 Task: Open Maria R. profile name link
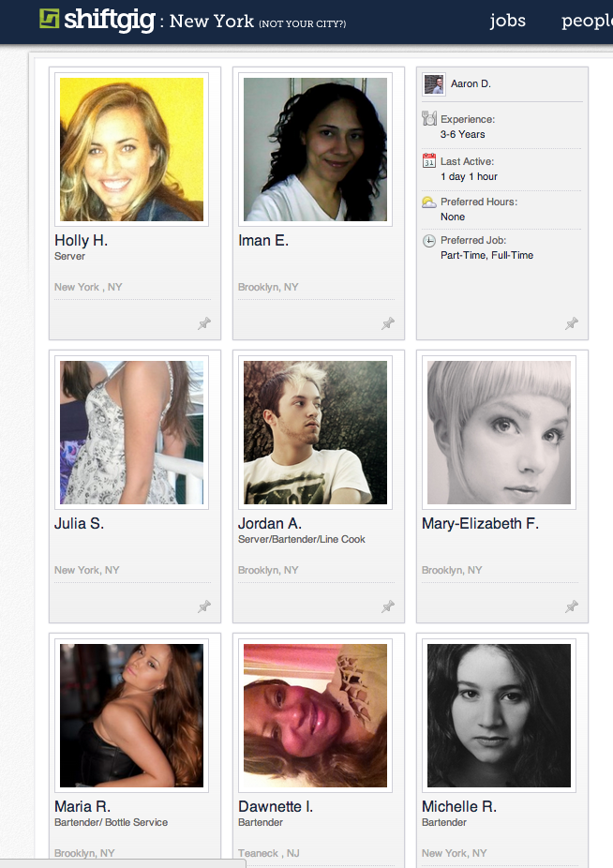coord(82,806)
